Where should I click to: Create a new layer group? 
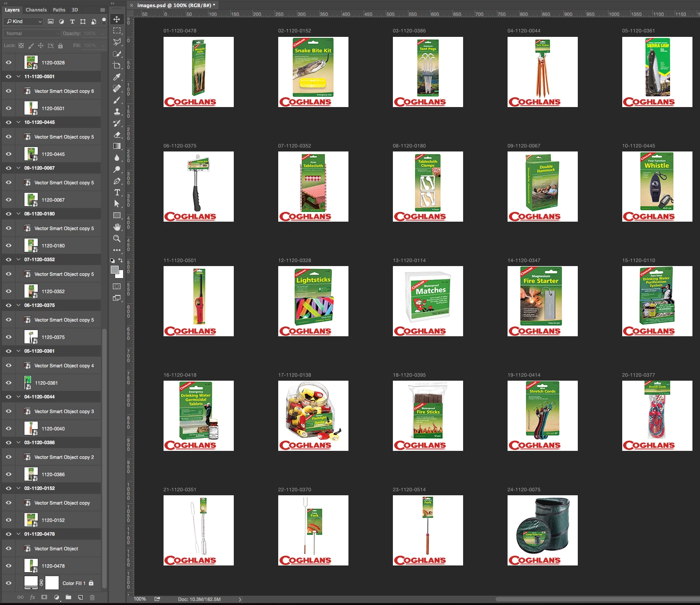68,597
